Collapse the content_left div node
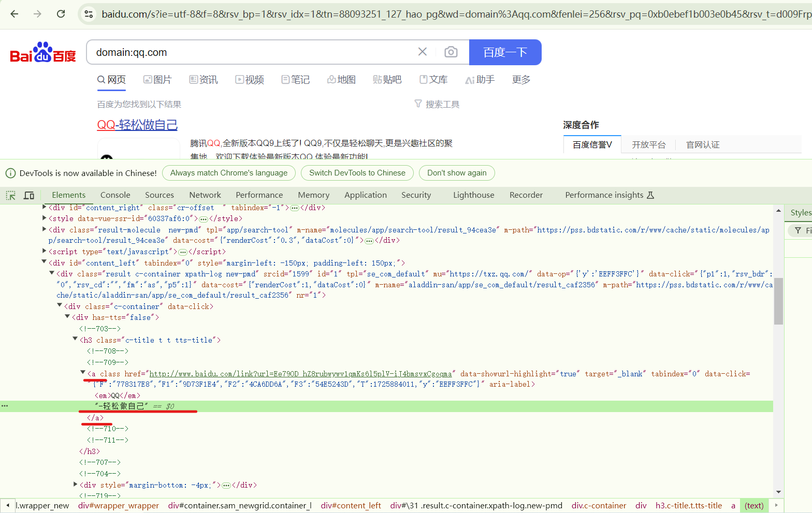Image resolution: width=812 pixels, height=513 pixels. (44, 262)
